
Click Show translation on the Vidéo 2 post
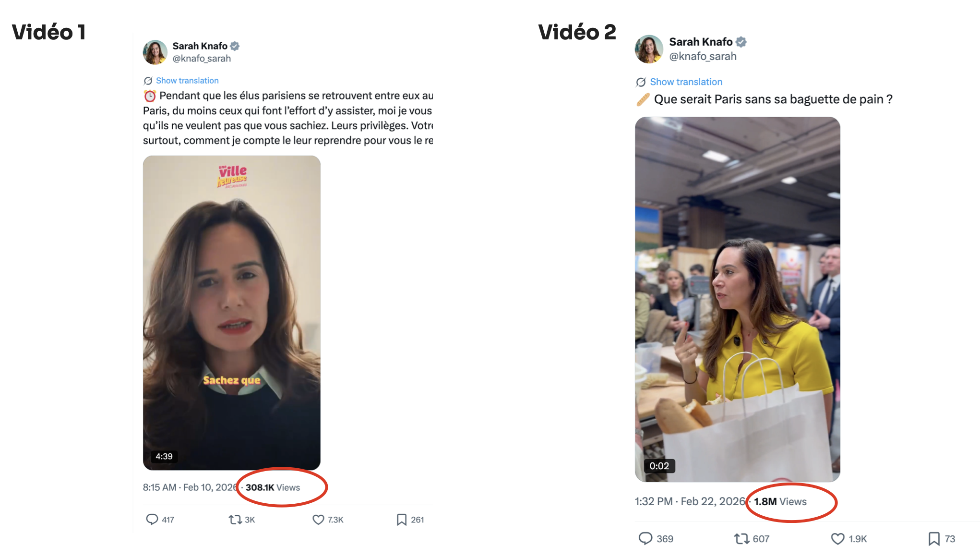pos(686,82)
